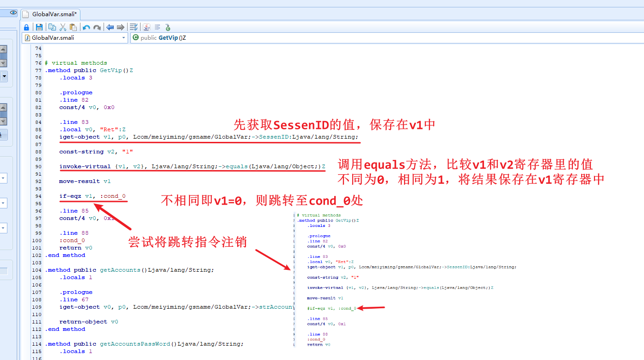Save the file with the floppy disk icon
The height and width of the screenshot is (360, 644).
point(39,27)
